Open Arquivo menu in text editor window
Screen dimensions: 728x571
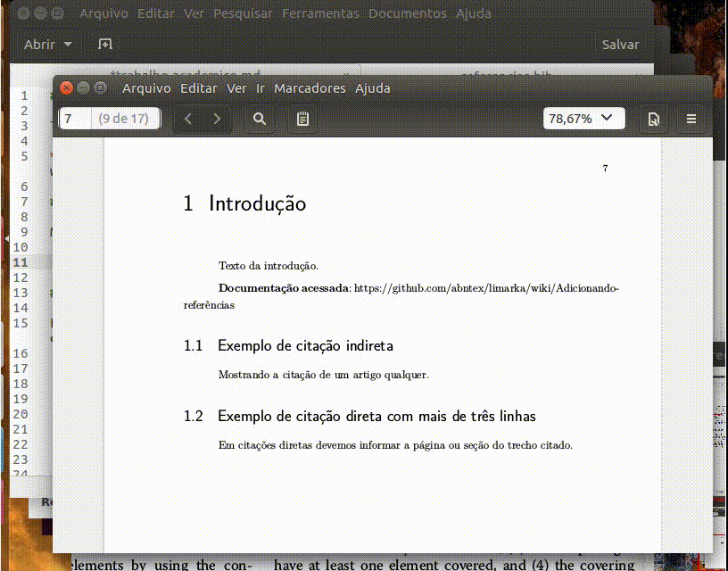103,13
